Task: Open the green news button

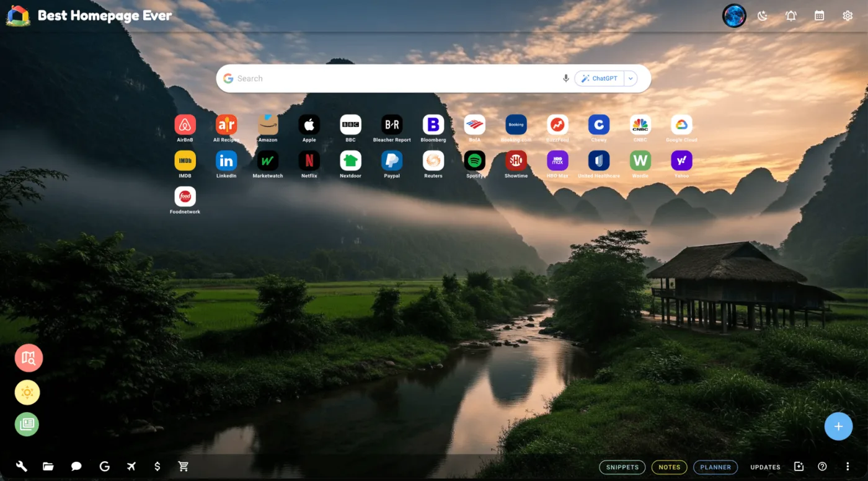Action: (27, 425)
